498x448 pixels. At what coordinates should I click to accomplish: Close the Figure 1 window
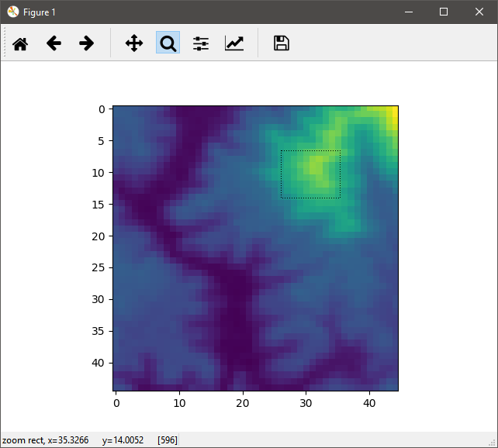(x=479, y=12)
